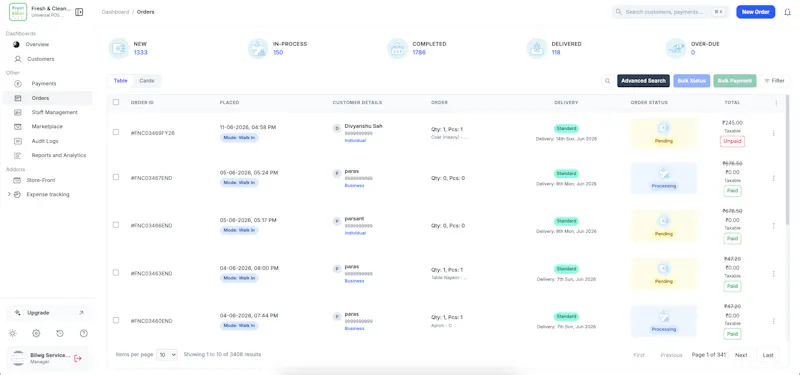Viewport: 800px width, 375px height.
Task: Click the Fresh & Clean logo
Action: [x=18, y=12]
